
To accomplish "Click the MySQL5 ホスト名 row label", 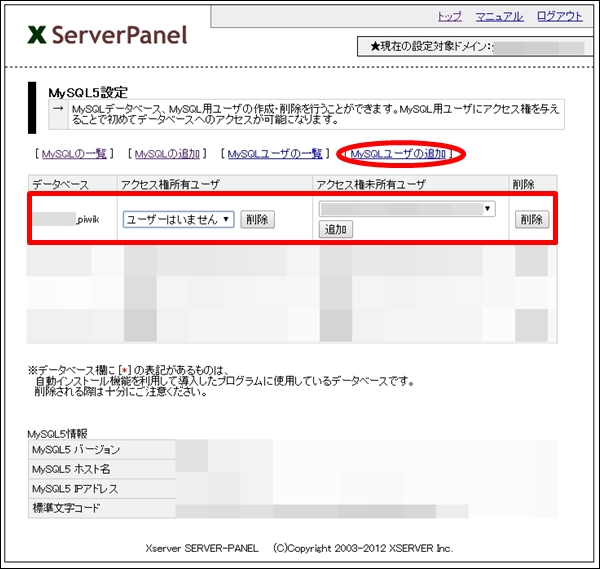I will [x=71, y=469].
